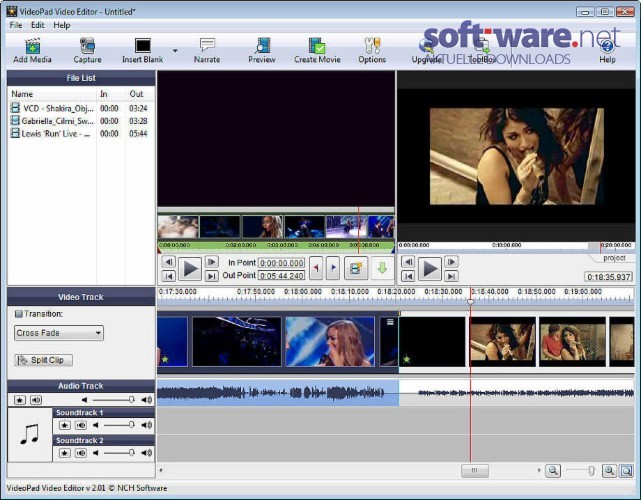This screenshot has height=500, width=641.
Task: Click the Split Clip button
Action: click(x=43, y=360)
